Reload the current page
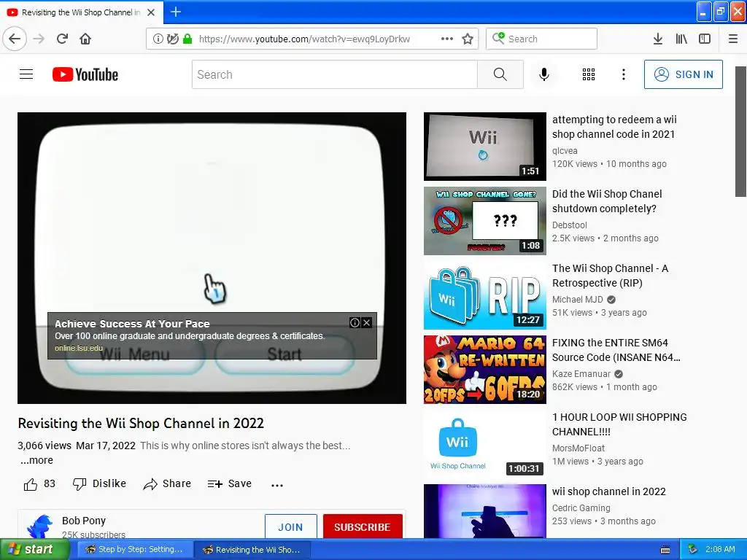Image resolution: width=747 pixels, height=560 pixels. click(62, 39)
